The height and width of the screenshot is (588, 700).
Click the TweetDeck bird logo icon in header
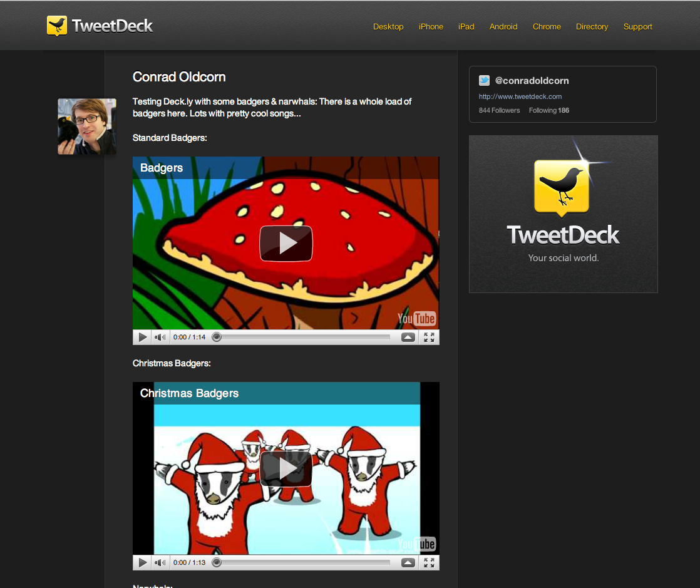click(x=57, y=26)
